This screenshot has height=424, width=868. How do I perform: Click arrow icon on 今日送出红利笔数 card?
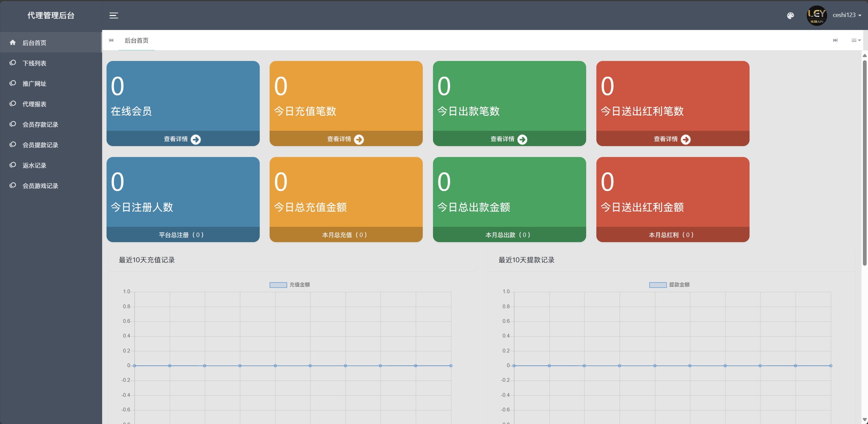tap(686, 139)
